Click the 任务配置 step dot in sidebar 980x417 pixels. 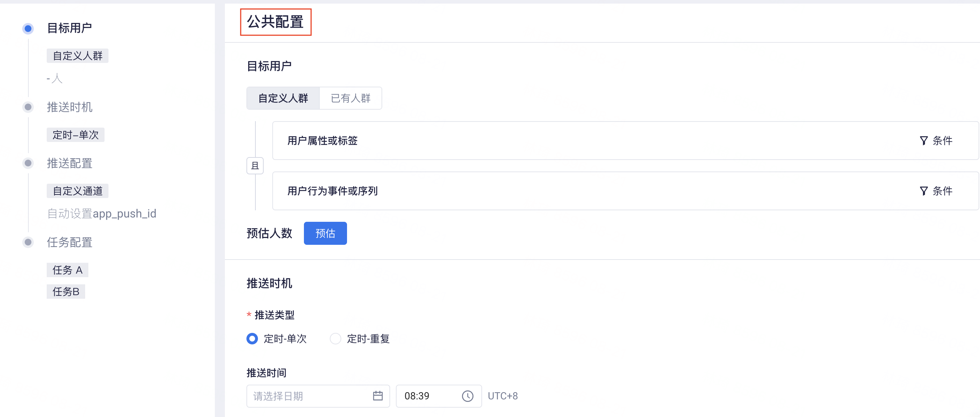(x=28, y=242)
